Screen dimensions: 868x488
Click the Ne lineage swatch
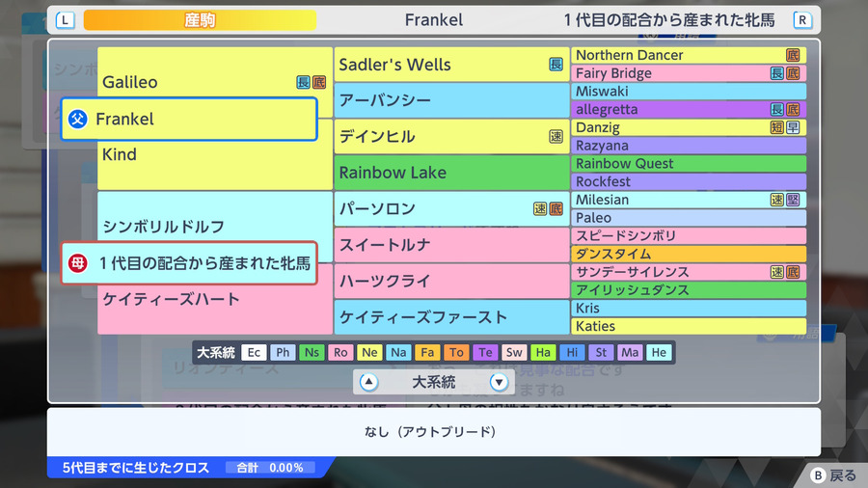coord(369,352)
